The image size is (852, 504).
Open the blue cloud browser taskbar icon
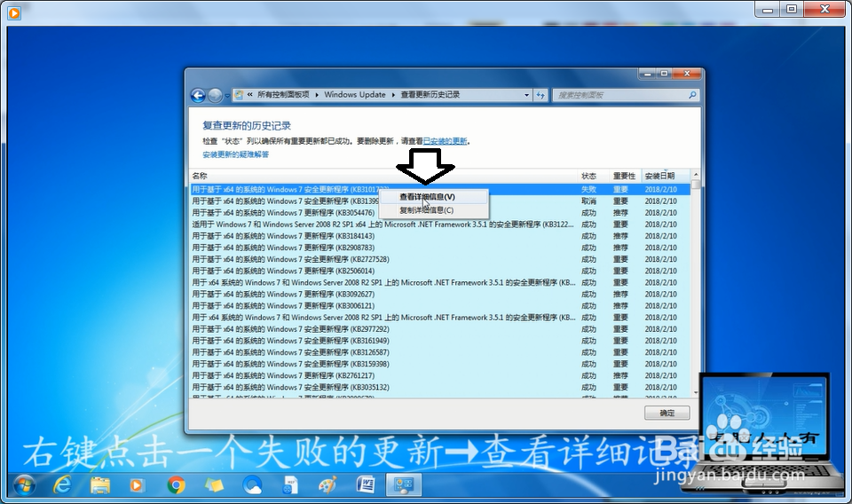point(252,484)
